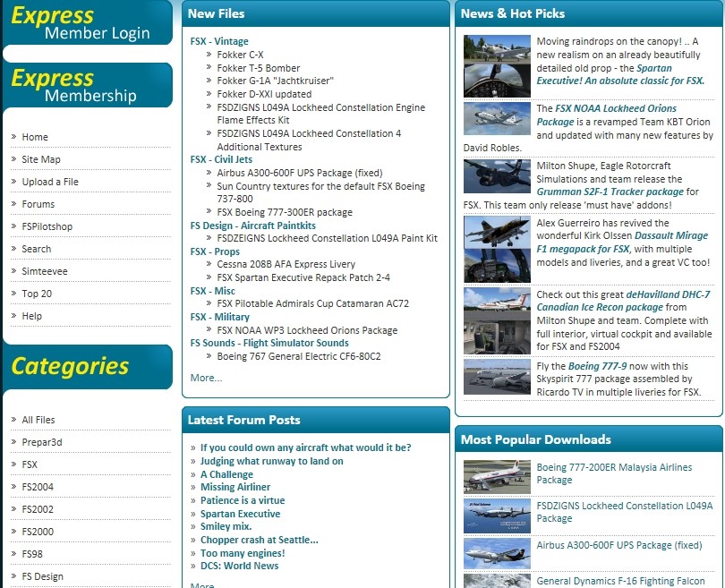Open the Missing Airliner forum post

(x=235, y=487)
